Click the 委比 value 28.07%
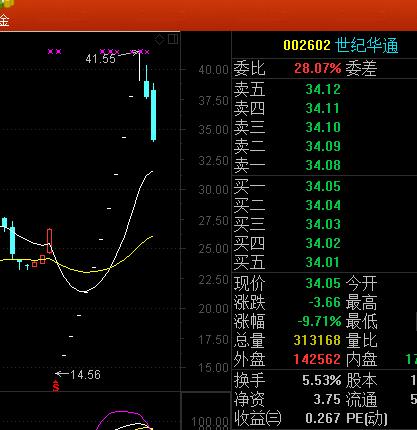Screen dimensions: 417x430 318,68
